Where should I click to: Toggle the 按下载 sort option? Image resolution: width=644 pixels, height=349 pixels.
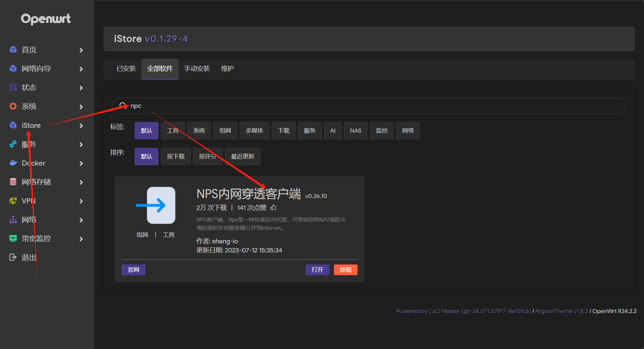click(x=176, y=156)
